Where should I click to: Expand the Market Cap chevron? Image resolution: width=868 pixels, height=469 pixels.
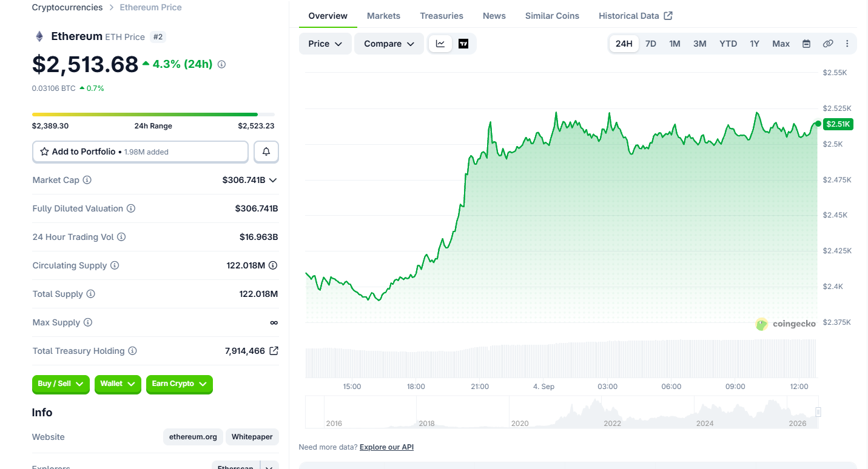coord(273,180)
